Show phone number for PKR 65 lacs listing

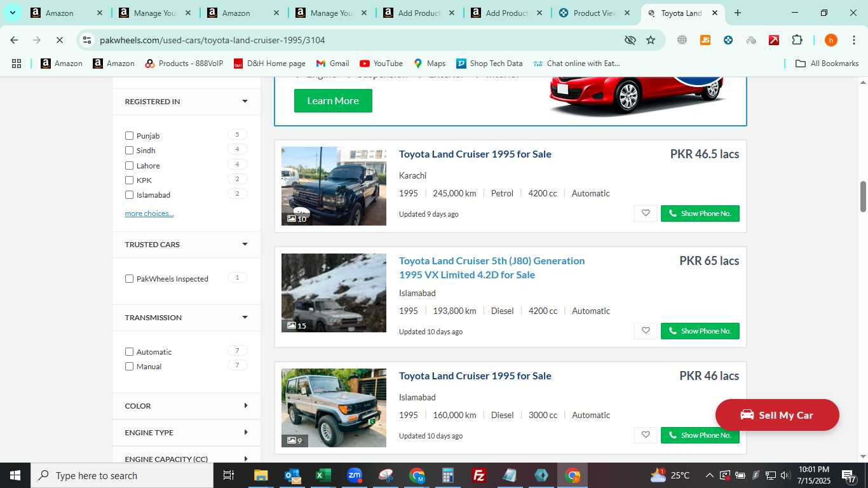click(700, 331)
